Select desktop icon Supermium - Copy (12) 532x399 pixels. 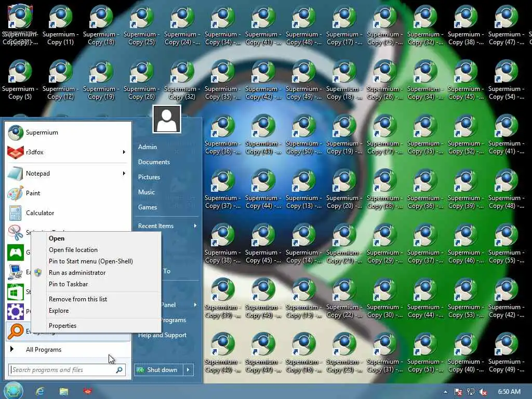coord(60,79)
